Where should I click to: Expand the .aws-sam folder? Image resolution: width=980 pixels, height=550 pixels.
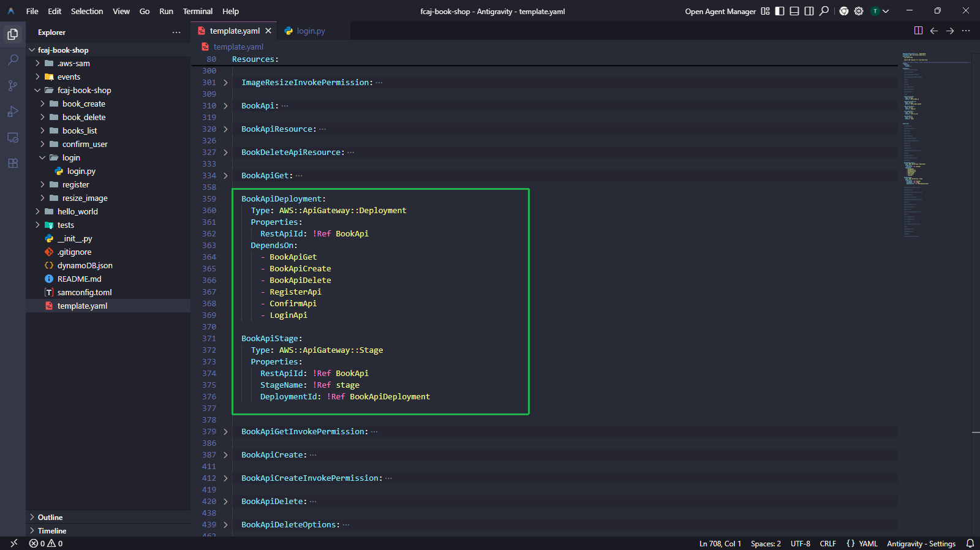pos(108,64)
